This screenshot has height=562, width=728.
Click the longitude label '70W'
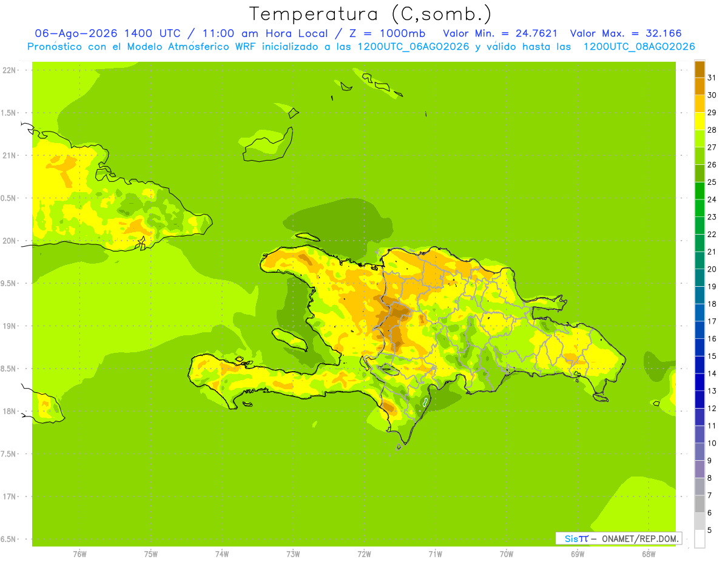click(507, 554)
